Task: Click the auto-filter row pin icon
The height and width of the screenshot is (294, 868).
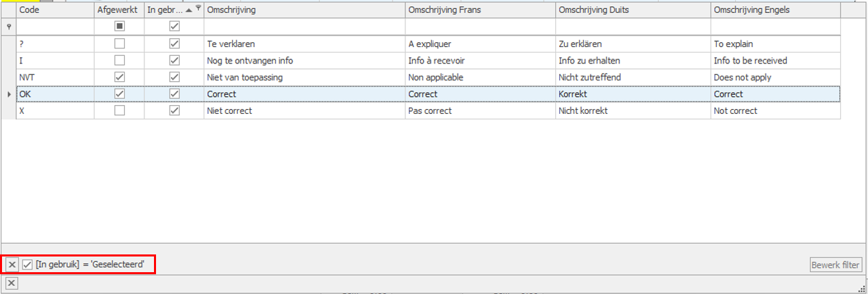Action: pyautogui.click(x=8, y=27)
